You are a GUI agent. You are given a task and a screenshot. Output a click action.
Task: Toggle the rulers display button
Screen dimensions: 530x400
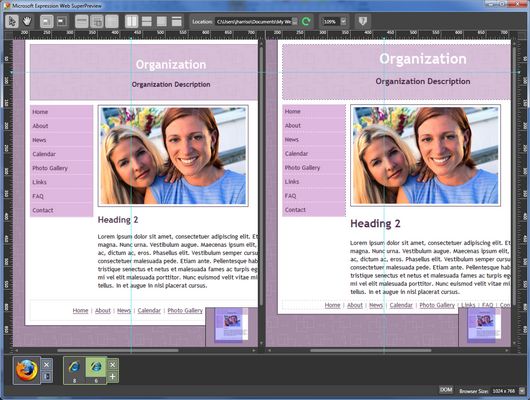(81, 22)
